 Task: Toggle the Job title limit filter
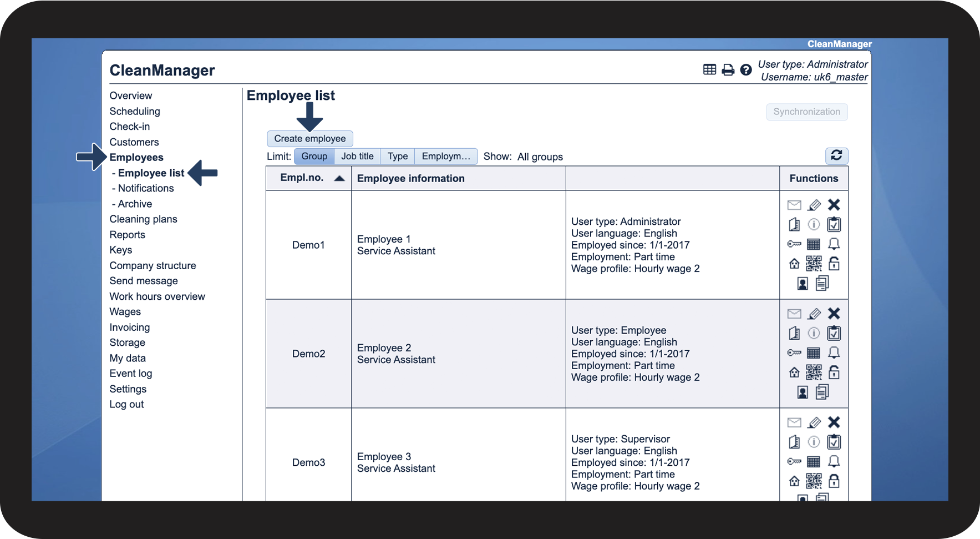[x=357, y=156]
